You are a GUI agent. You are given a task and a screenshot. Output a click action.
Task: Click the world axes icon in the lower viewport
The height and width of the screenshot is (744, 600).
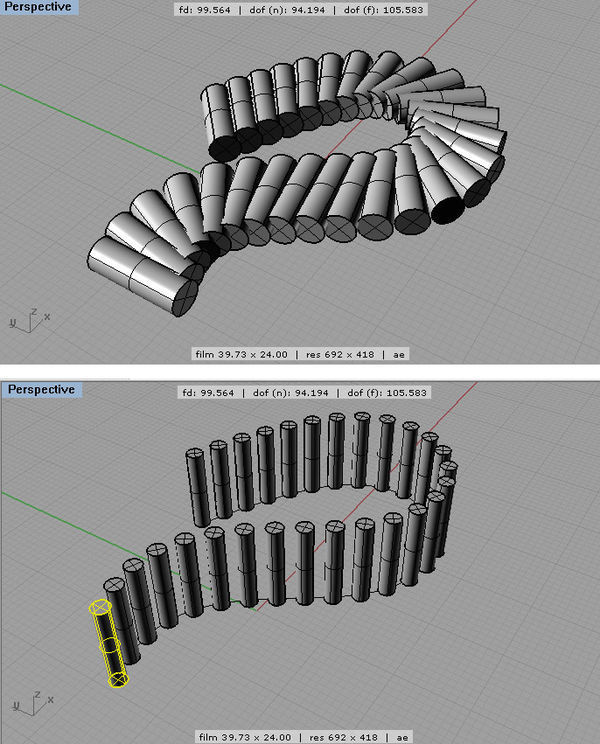point(28,699)
